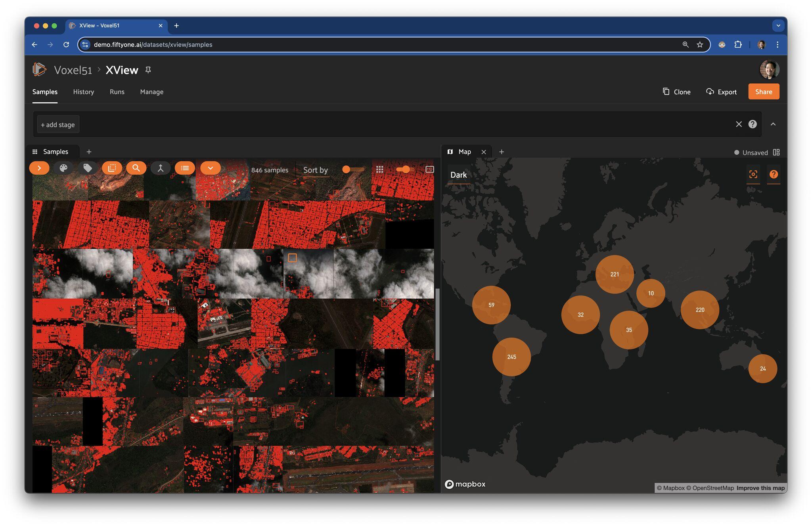Open the Sort by dropdown
Screen dimensions: 812x526
[316, 170]
